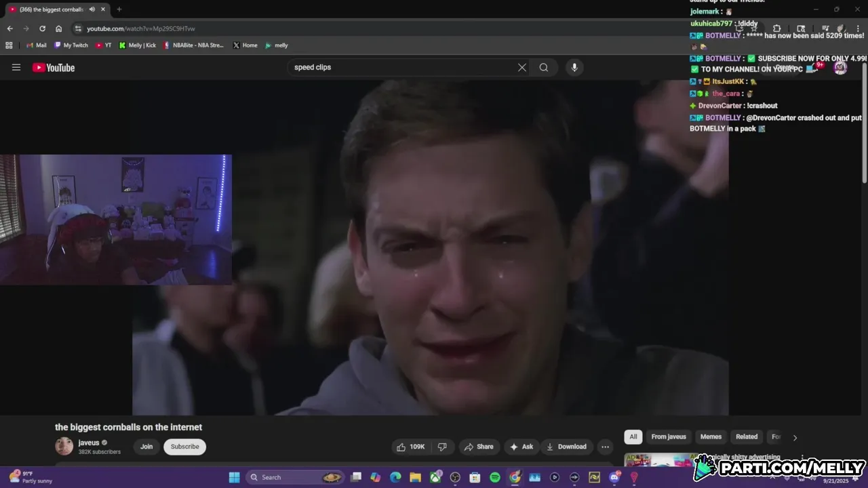Open the 'Melly | Kick' bookmark

click(x=137, y=45)
